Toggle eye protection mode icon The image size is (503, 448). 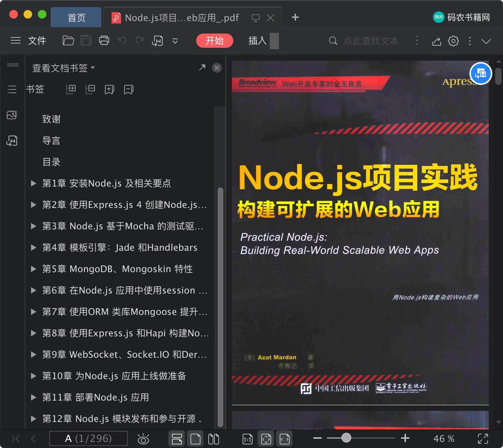(143, 439)
